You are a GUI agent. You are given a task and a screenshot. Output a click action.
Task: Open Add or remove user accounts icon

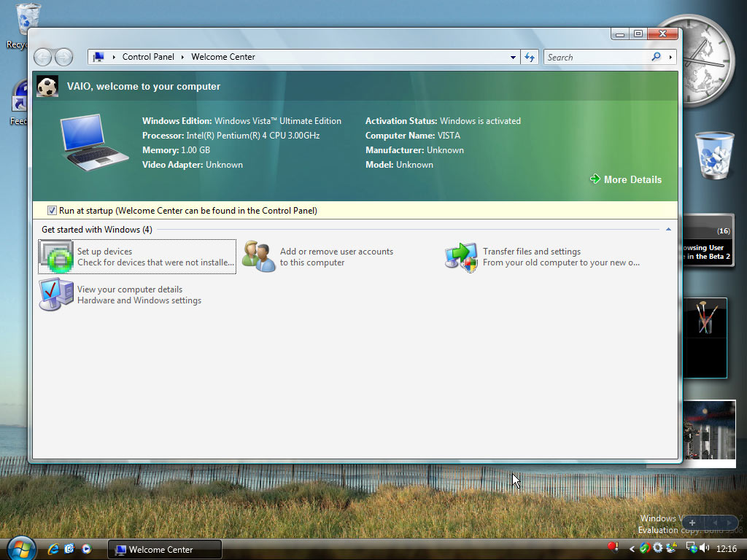click(259, 257)
